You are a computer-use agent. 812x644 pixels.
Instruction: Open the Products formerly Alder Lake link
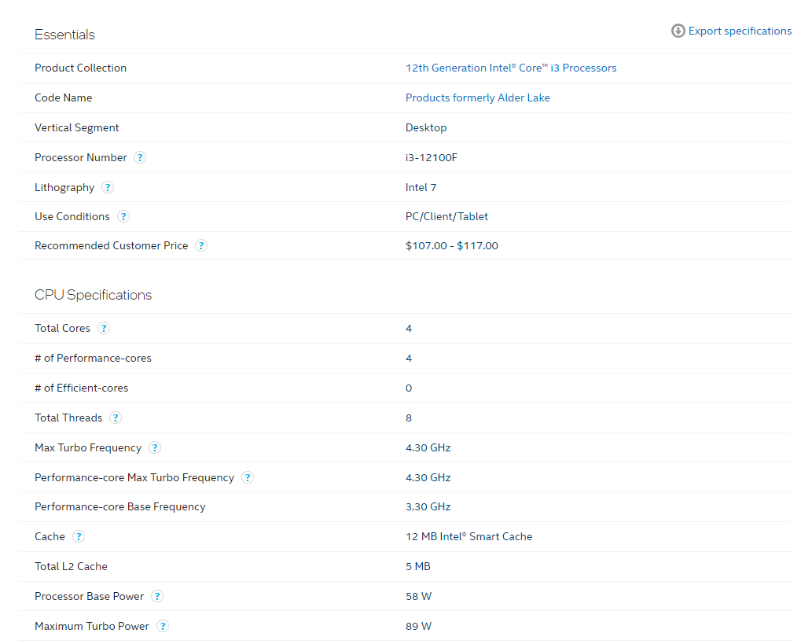pyautogui.click(x=477, y=98)
